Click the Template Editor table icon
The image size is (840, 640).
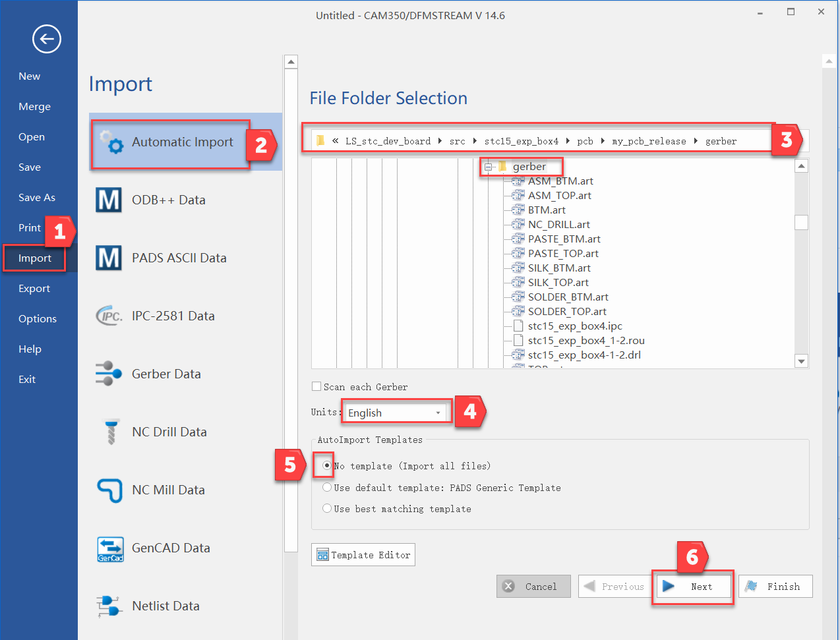click(x=322, y=555)
